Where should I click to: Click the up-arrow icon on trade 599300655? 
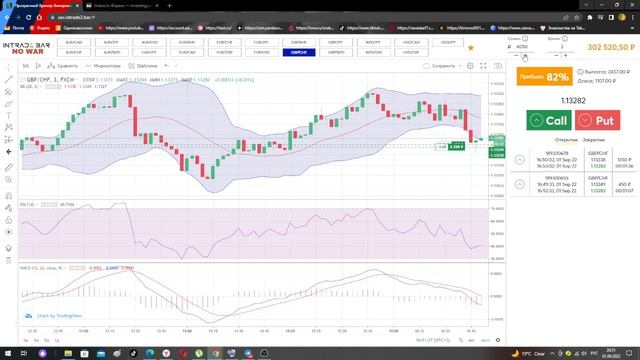click(520, 184)
